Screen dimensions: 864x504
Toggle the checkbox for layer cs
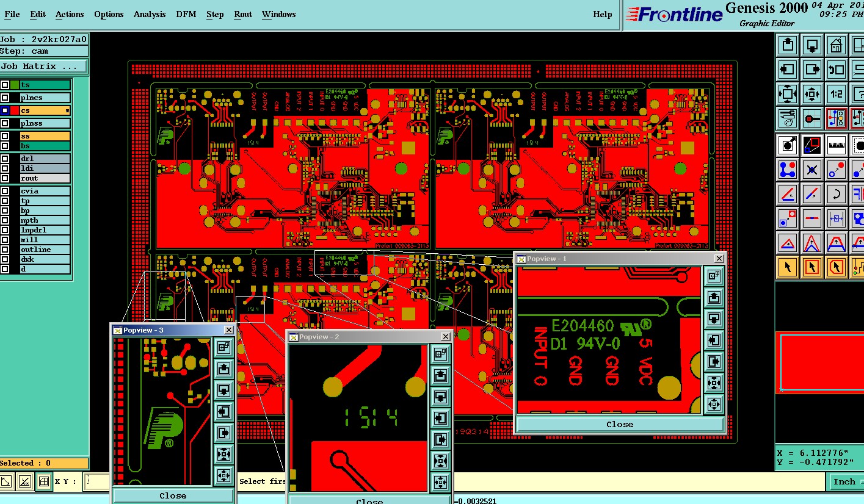point(5,110)
